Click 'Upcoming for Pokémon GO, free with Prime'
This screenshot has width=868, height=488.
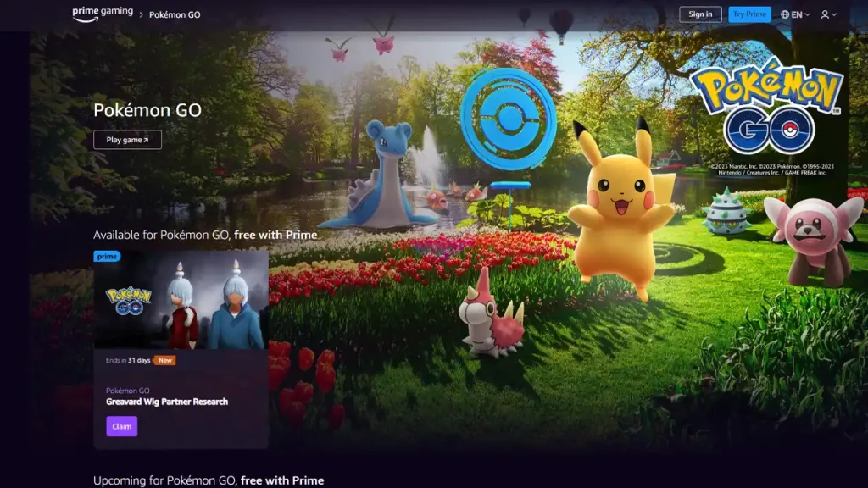[209, 480]
